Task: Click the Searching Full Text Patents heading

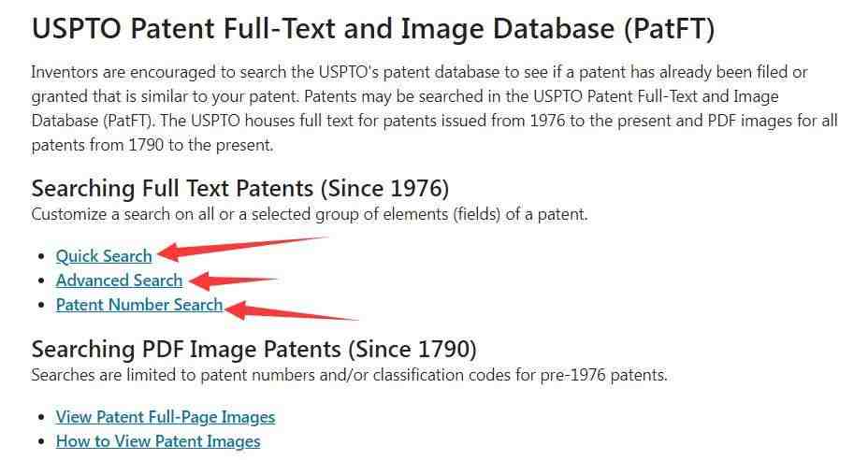Action: coord(240,189)
